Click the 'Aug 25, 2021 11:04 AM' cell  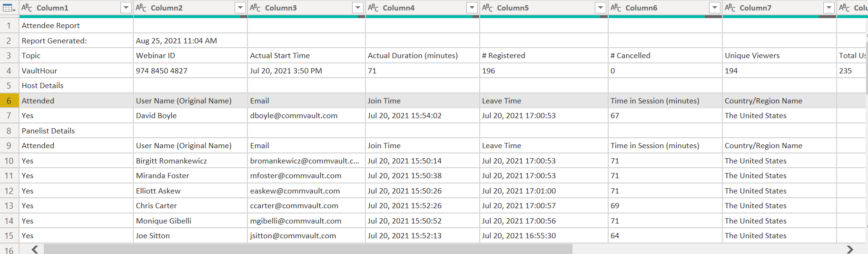190,41
